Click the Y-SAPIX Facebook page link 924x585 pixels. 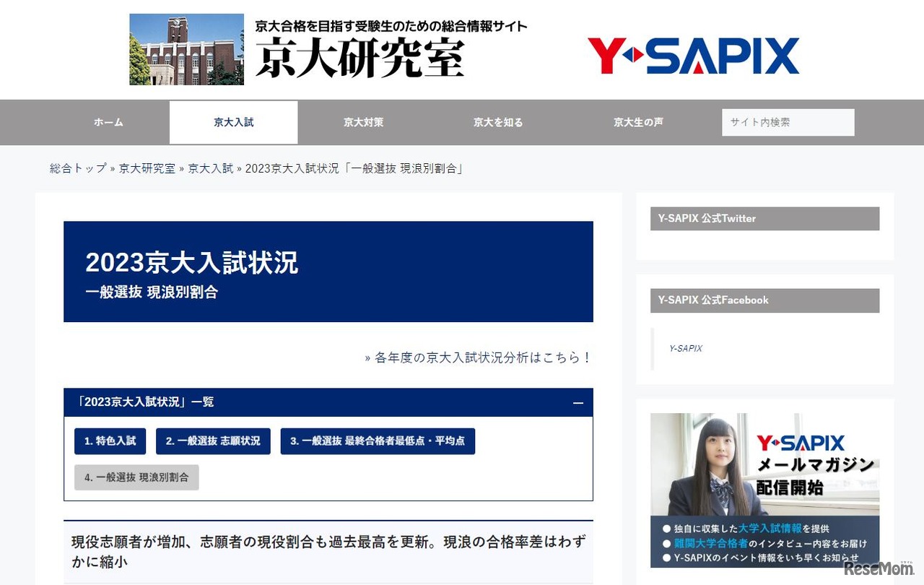pos(685,348)
